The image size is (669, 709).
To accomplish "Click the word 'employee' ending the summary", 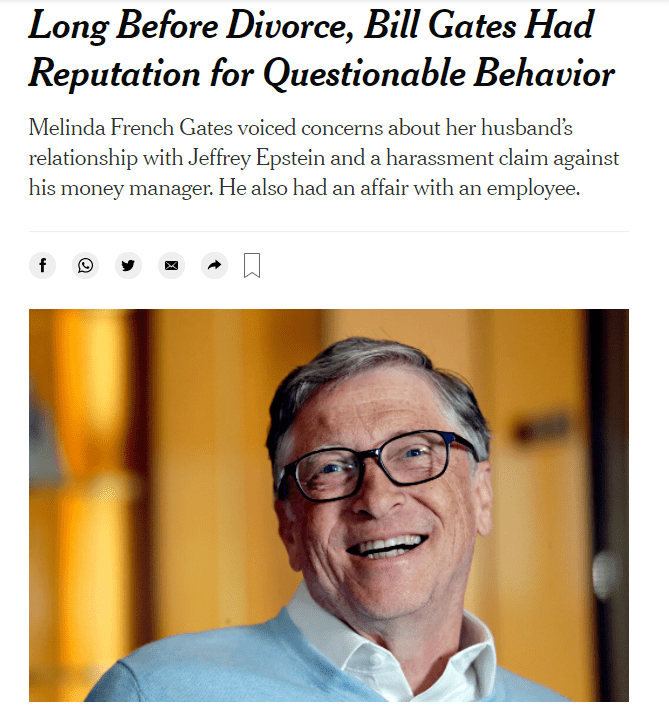I will click(x=533, y=188).
